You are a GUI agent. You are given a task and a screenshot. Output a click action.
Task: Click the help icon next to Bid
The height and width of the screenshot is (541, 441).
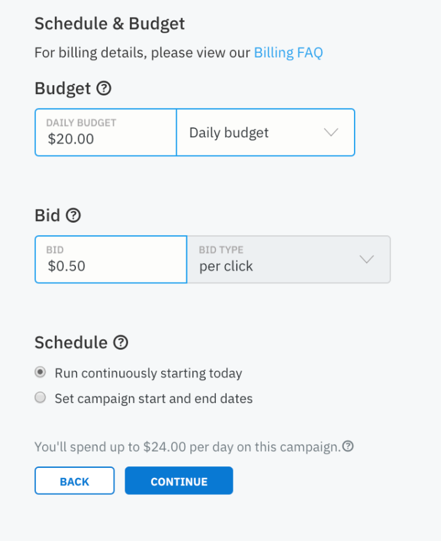pos(73,215)
